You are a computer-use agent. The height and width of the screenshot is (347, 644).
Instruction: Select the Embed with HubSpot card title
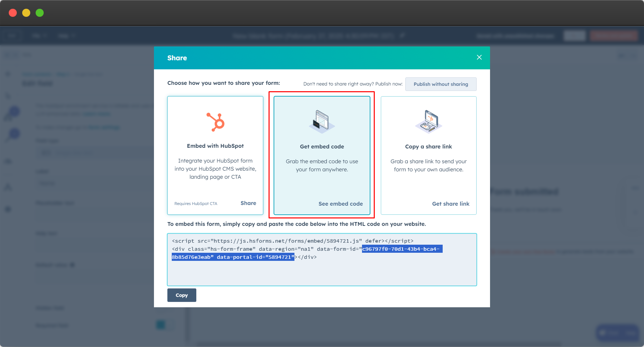pyautogui.click(x=215, y=146)
